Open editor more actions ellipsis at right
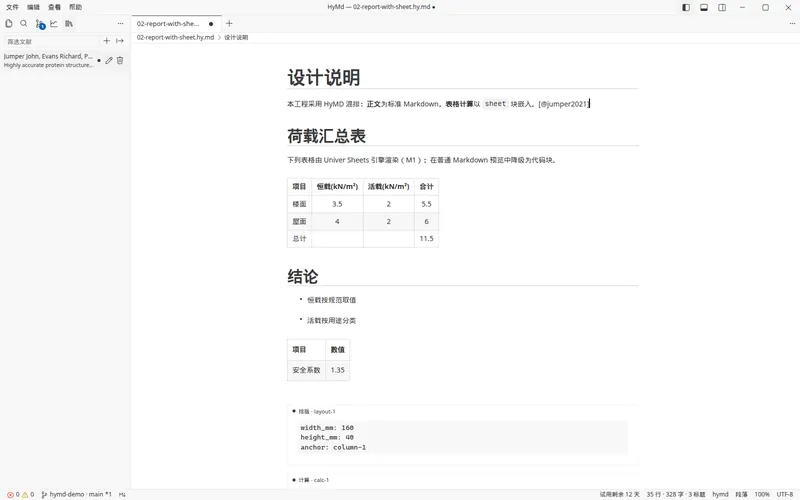Viewport: 800px width, 500px height. tap(792, 23)
